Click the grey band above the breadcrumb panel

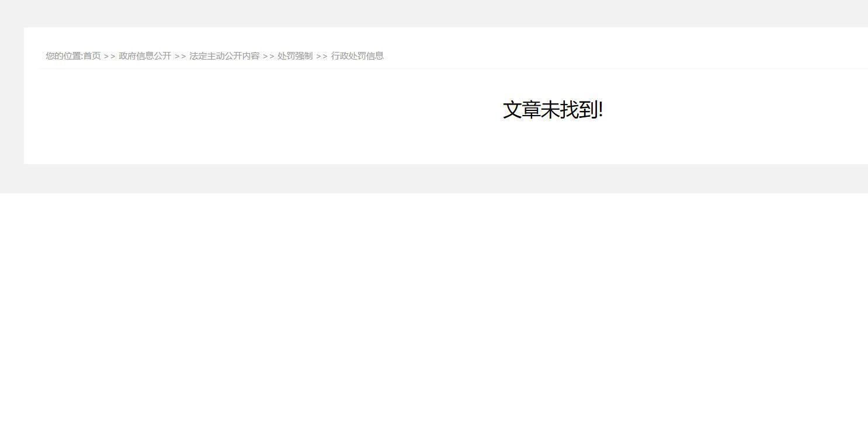tap(434, 13)
